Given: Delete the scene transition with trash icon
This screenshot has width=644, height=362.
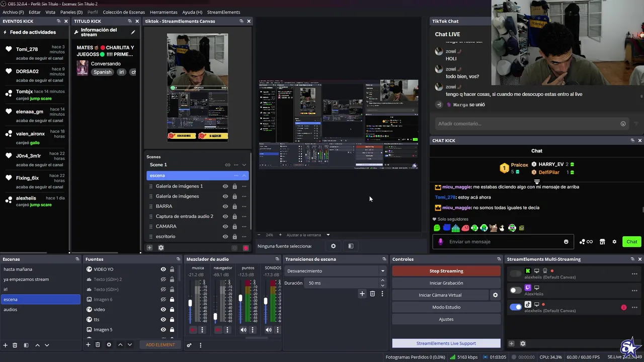Looking at the screenshot, I should pyautogui.click(x=372, y=294).
